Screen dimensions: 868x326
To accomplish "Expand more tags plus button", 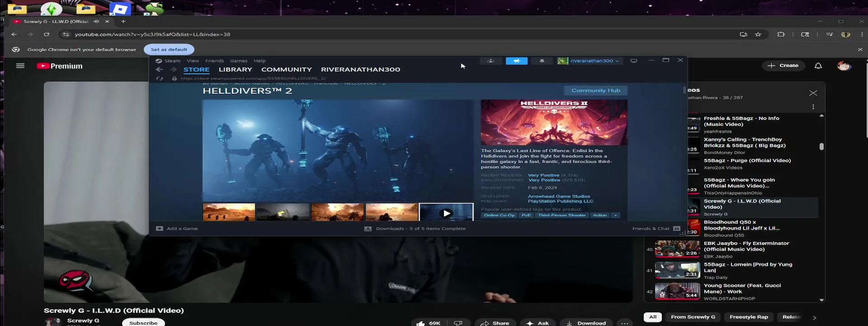I will point(615,215).
